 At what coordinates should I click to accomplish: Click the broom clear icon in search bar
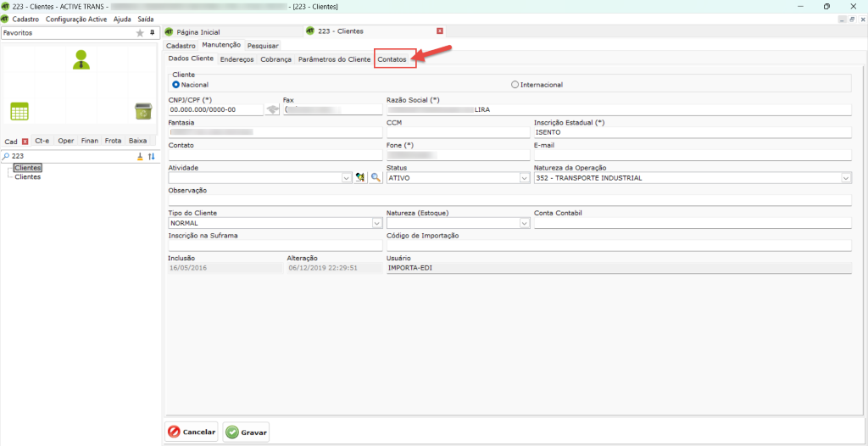pyautogui.click(x=140, y=157)
